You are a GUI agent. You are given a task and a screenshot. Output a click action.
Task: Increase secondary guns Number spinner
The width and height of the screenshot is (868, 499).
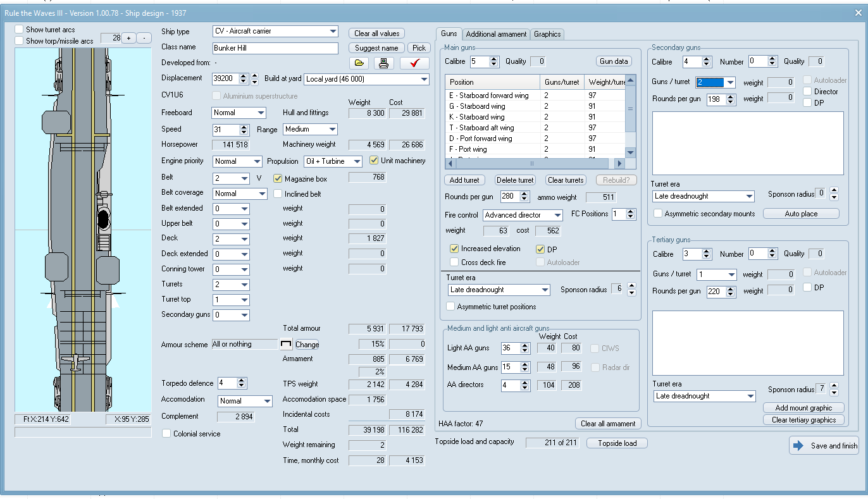pos(772,59)
